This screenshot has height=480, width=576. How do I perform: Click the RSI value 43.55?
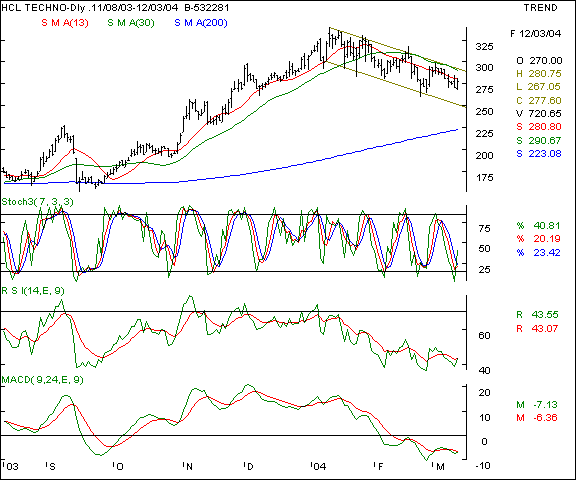coord(545,314)
